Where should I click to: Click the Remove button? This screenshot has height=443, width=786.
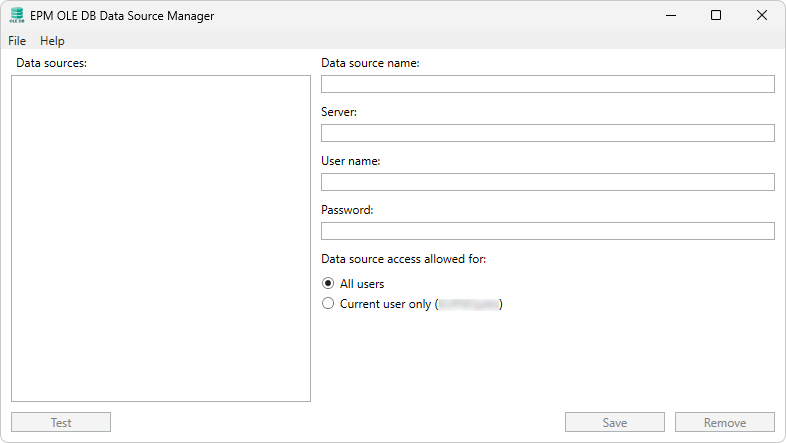point(724,422)
